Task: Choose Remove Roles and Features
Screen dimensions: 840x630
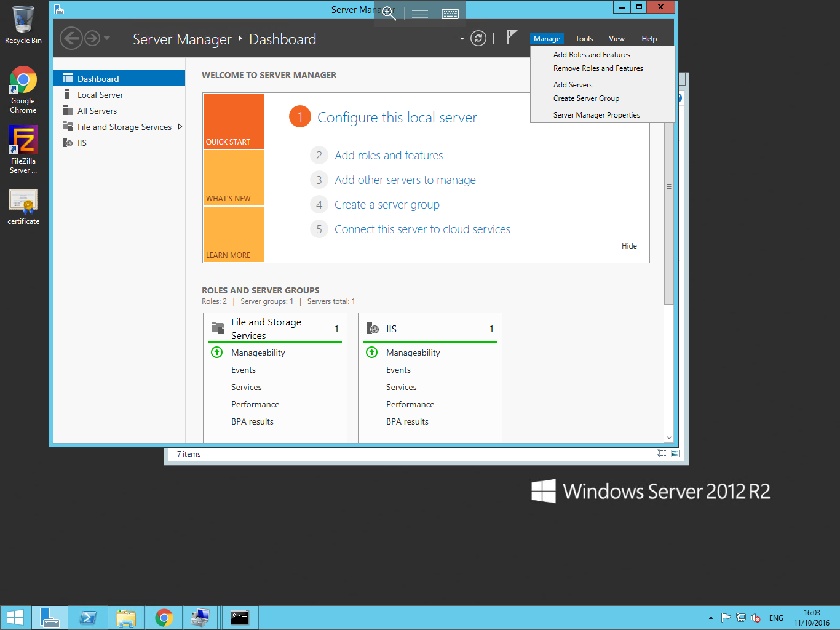Action: click(x=598, y=68)
